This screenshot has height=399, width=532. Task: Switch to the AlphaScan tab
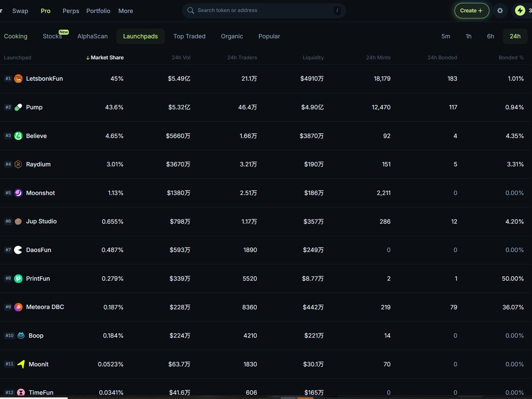click(92, 36)
